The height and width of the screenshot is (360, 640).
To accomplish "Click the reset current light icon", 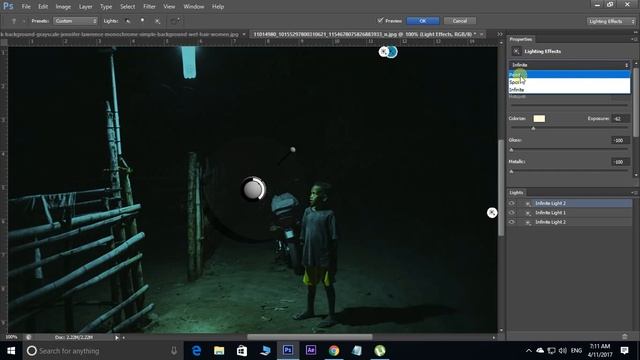I will click(x=176, y=21).
